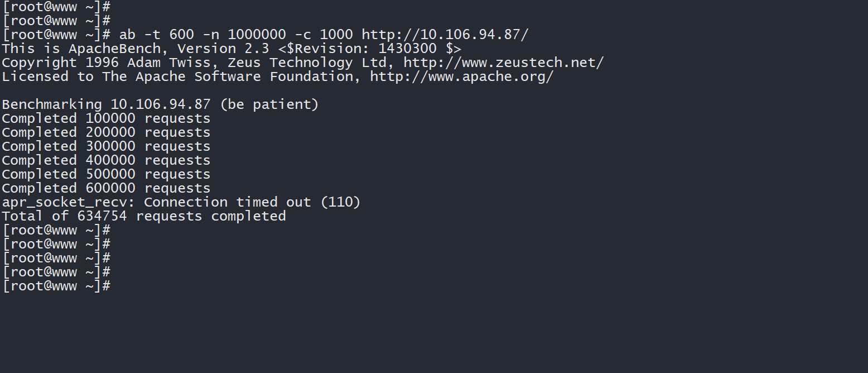Click the "Completed 600000 requests" line
Image resolution: width=868 pixels, height=373 pixels.
(106, 188)
